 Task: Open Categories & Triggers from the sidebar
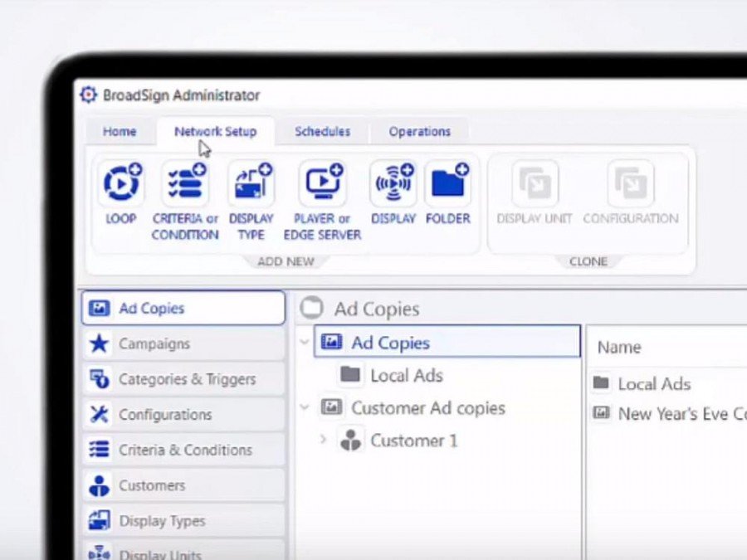tap(100, 379)
